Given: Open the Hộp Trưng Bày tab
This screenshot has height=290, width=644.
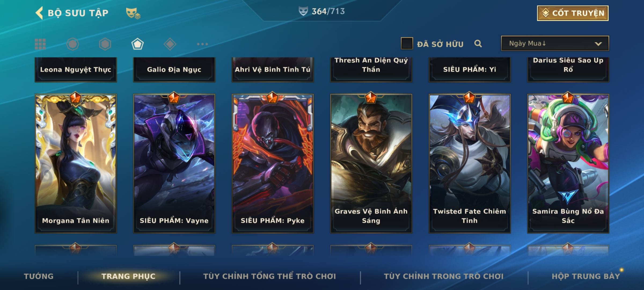Looking at the screenshot, I should click(x=586, y=276).
